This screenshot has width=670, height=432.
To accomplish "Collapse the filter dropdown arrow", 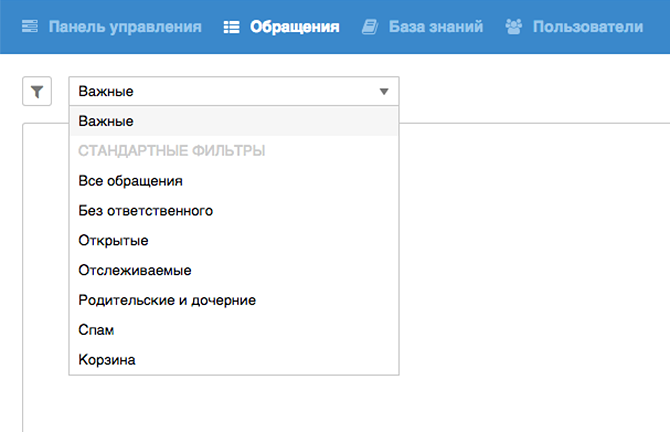I will [384, 91].
